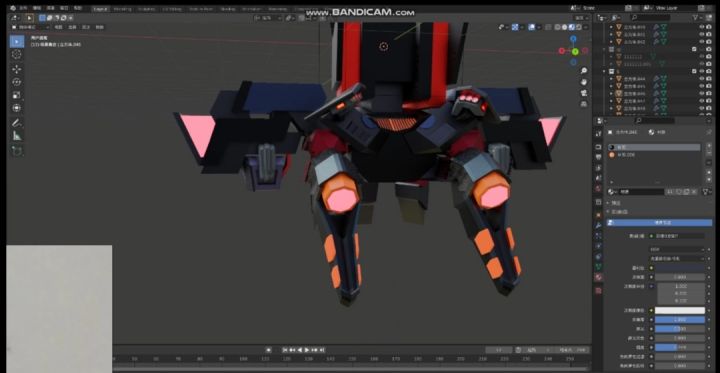Select the Scale tool
720x373 pixels.
(x=17, y=95)
